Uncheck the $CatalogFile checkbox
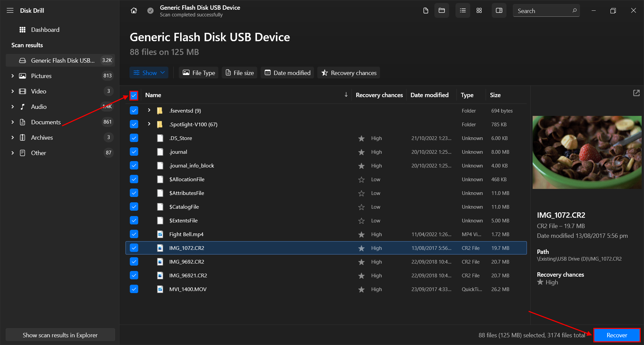 point(134,207)
